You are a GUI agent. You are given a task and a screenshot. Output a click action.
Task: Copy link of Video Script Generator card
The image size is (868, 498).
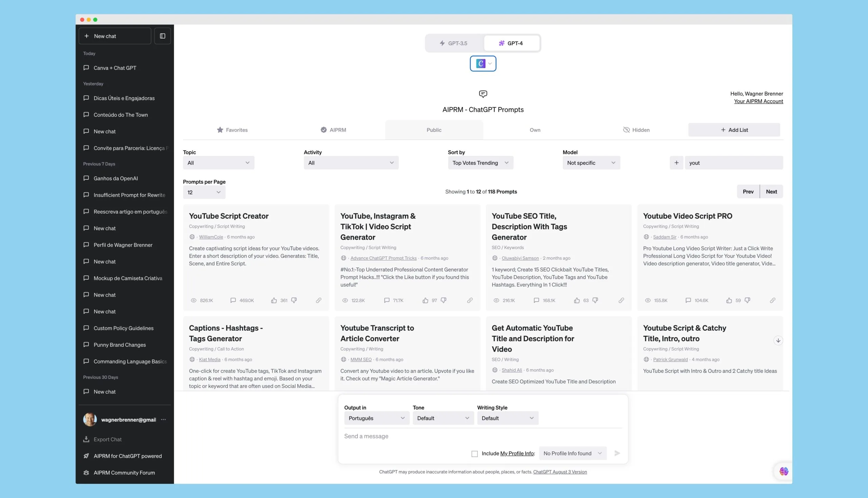[x=470, y=300]
